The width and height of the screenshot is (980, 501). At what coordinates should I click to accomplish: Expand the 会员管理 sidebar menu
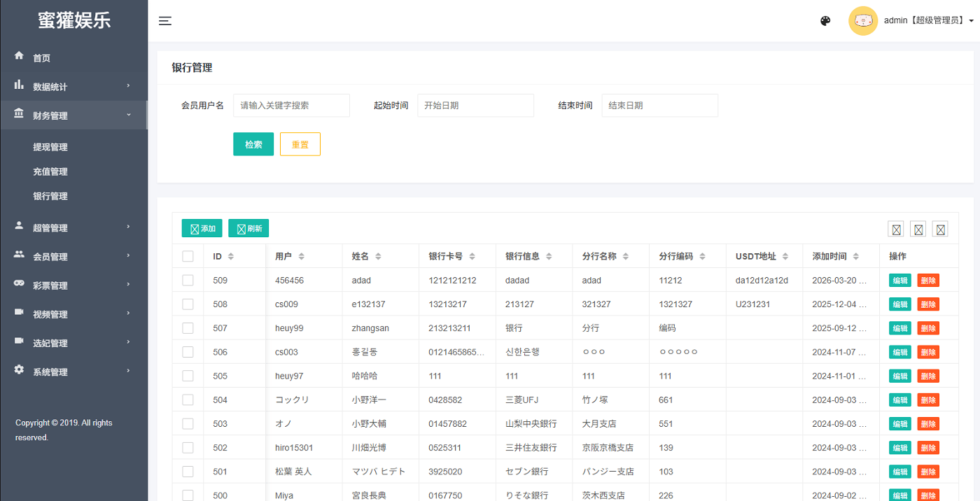73,257
